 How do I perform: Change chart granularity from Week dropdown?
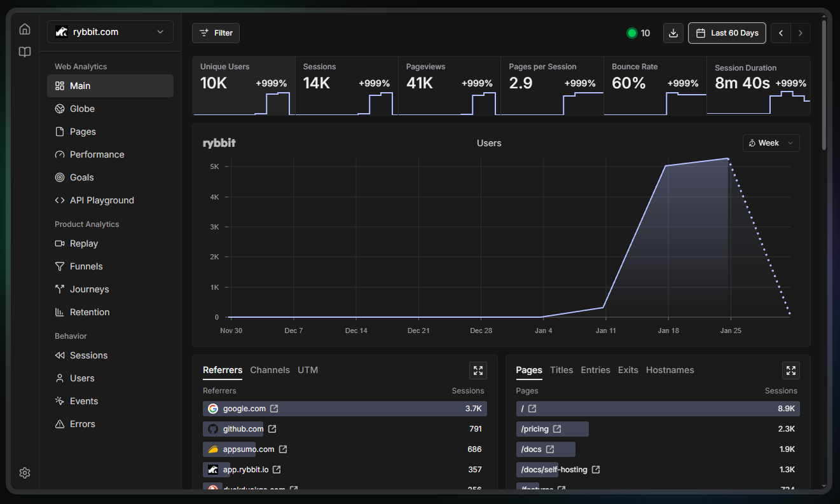pyautogui.click(x=771, y=142)
